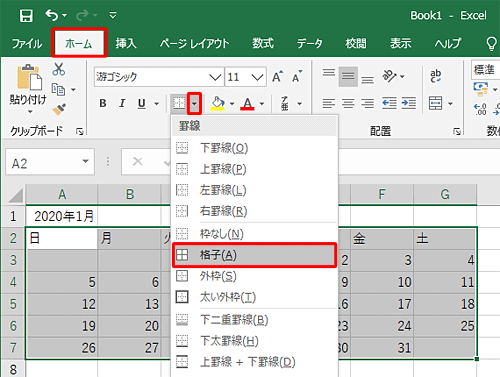Cancel entry with the X formula button
Screen dimensions: 500x377
click(x=137, y=162)
